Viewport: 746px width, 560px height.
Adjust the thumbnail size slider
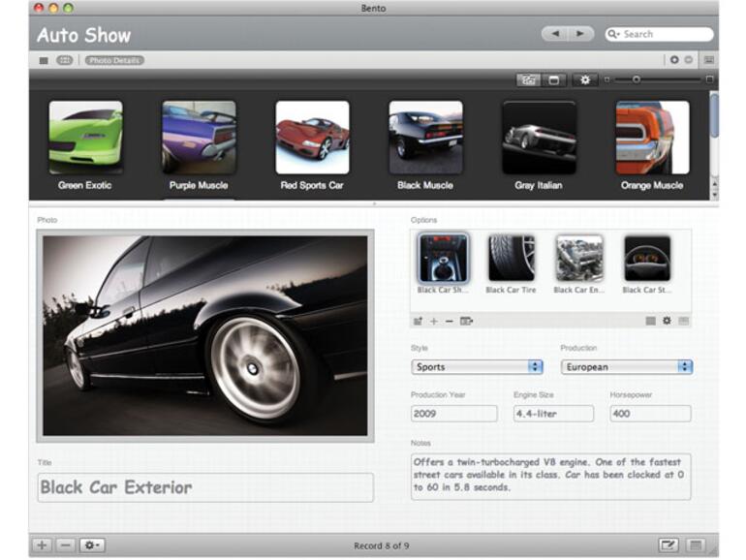click(637, 79)
